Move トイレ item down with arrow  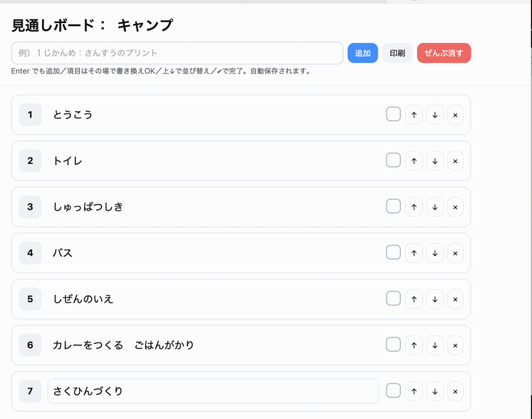(435, 161)
